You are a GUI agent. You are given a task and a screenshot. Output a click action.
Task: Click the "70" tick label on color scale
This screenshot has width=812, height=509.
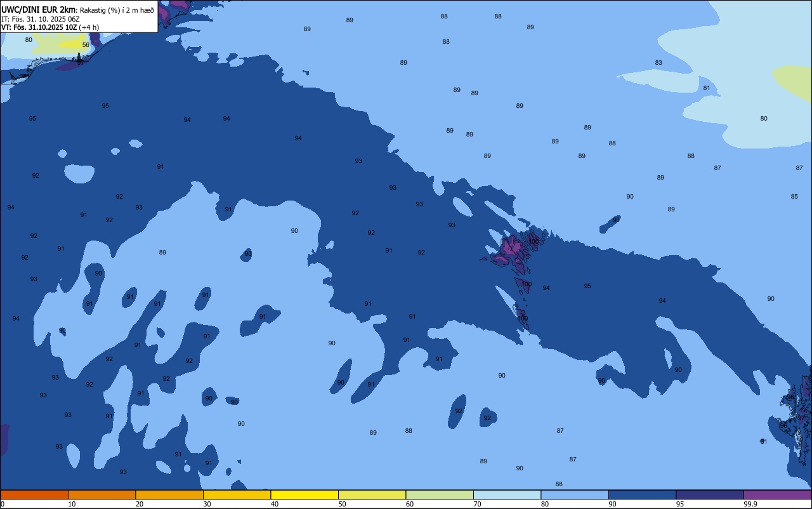point(478,504)
